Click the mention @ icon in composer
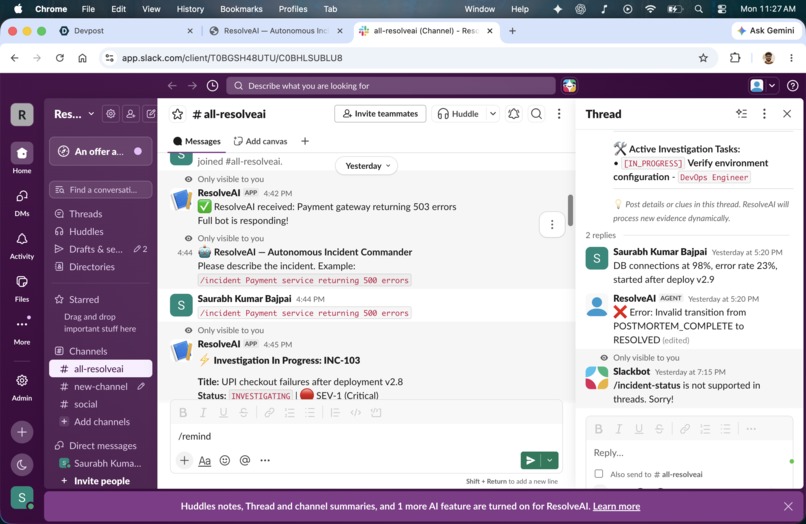 [x=245, y=460]
